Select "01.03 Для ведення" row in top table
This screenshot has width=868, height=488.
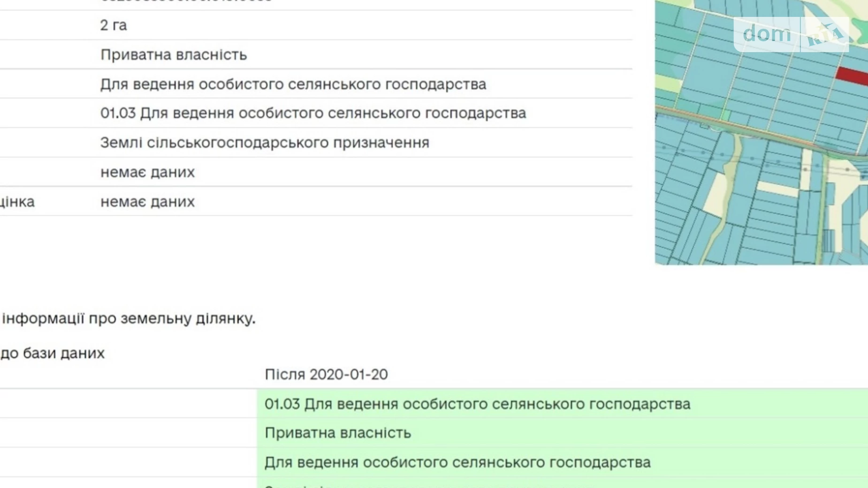click(x=313, y=114)
